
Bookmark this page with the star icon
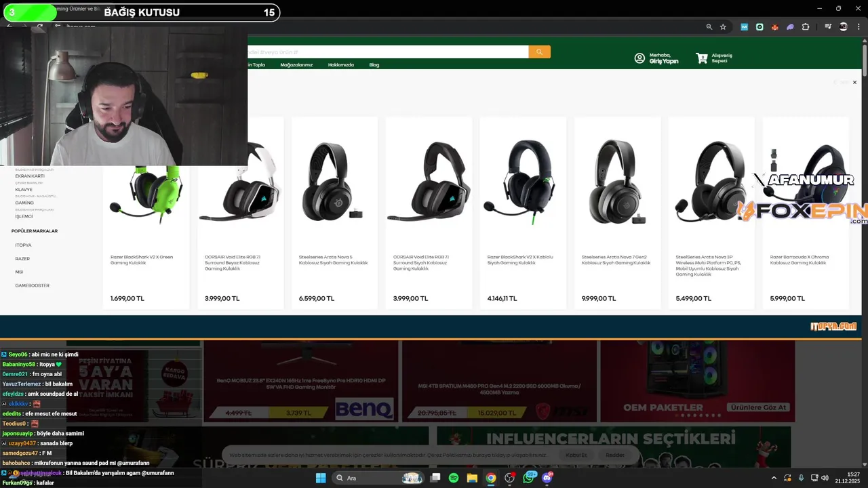(723, 27)
